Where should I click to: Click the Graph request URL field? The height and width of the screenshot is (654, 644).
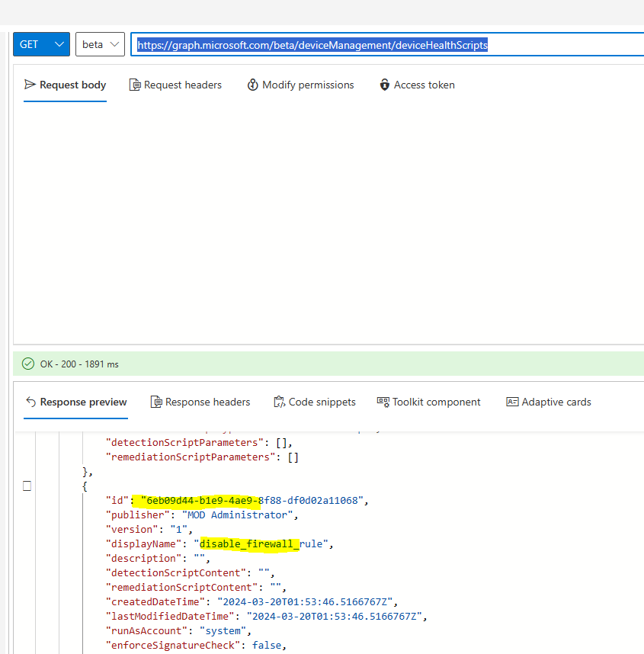(387, 44)
